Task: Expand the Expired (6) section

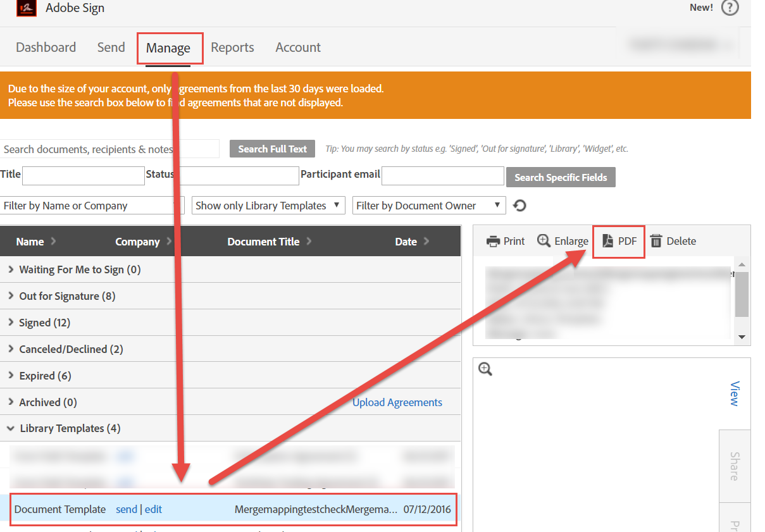Action: (230, 376)
